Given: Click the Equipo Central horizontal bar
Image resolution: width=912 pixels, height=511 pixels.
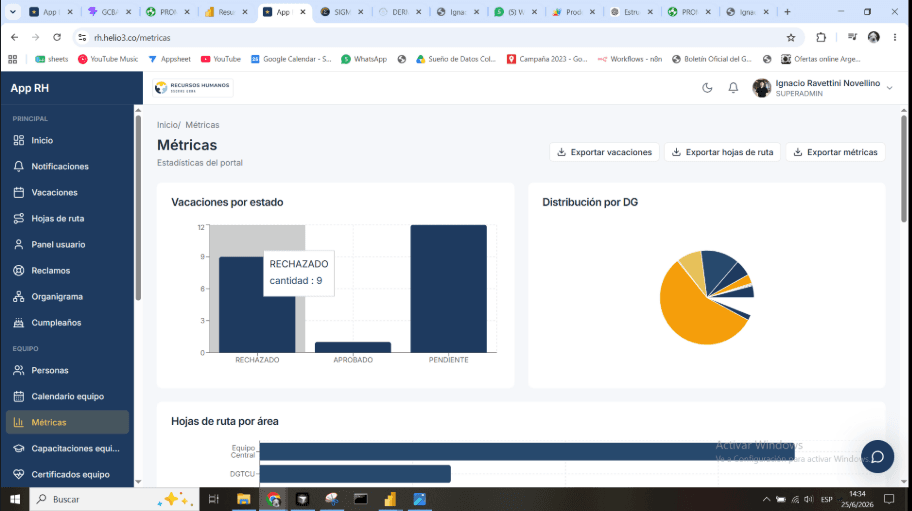Looking at the screenshot, I should (527, 452).
